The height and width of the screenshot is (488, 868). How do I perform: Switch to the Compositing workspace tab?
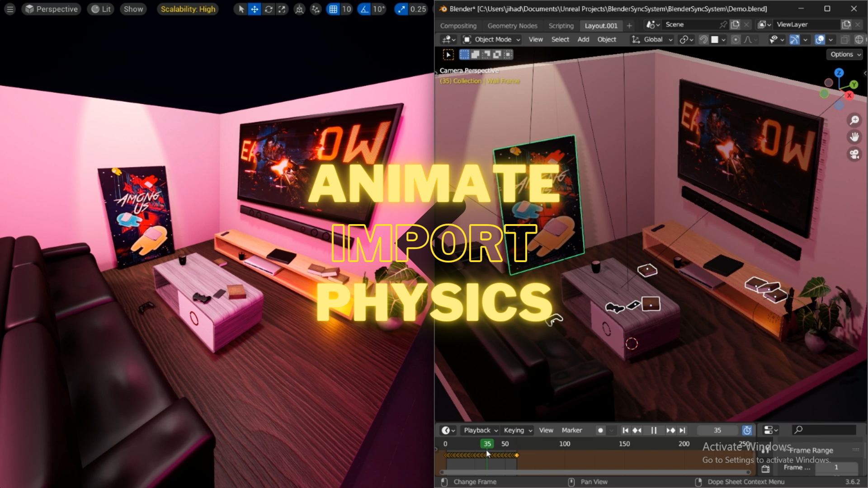point(458,26)
